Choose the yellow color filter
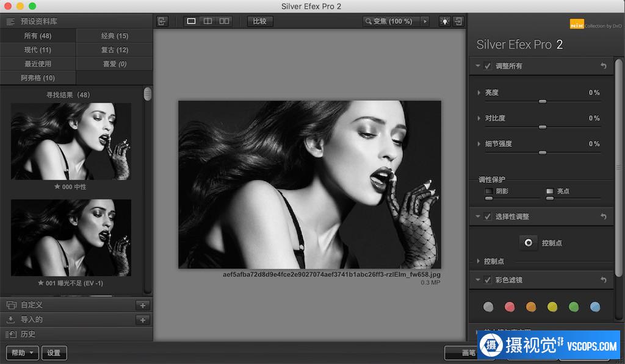625x364 pixels. point(552,307)
